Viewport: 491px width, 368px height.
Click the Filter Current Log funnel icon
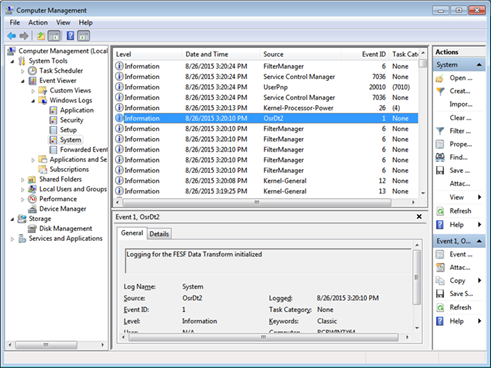pos(440,131)
